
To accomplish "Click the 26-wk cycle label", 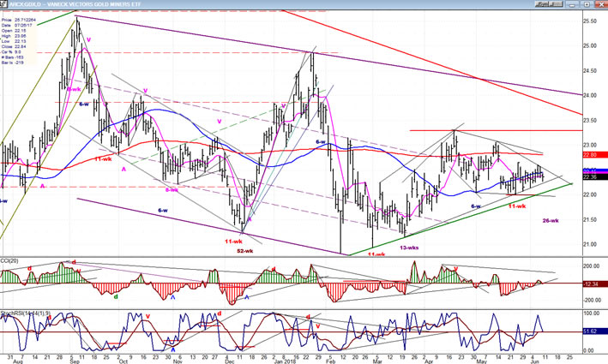I will [x=552, y=221].
